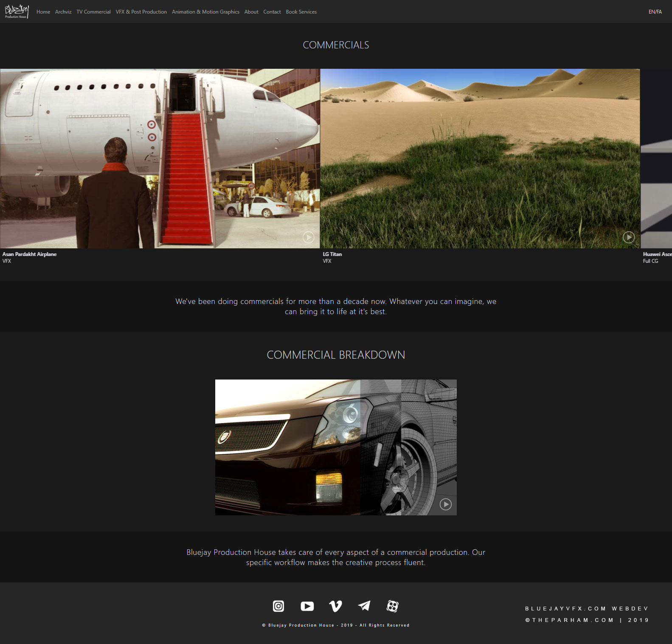Image resolution: width=672 pixels, height=644 pixels.
Task: Go to the Home page
Action: pyautogui.click(x=43, y=12)
